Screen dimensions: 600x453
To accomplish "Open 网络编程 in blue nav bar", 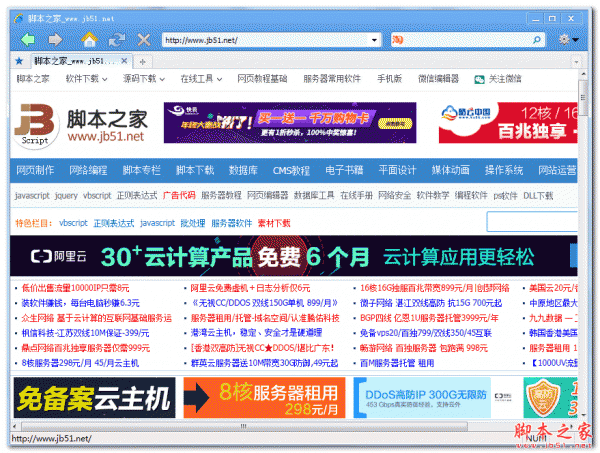I will 88,170.
